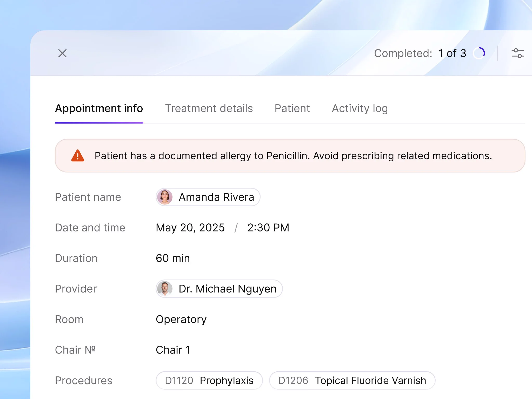
Task: Click the 'Provider' field label
Action: click(76, 289)
